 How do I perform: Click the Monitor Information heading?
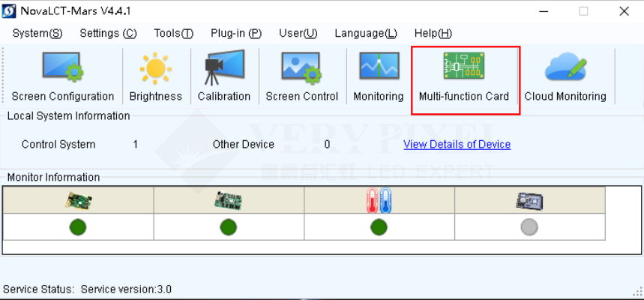click(53, 177)
